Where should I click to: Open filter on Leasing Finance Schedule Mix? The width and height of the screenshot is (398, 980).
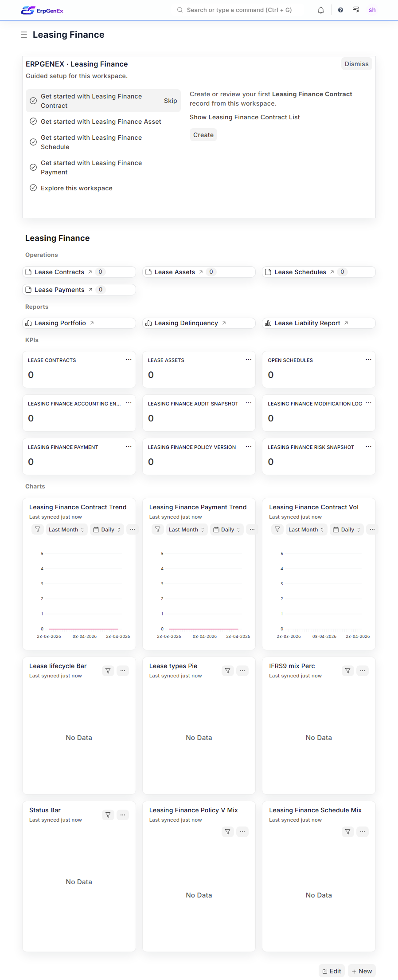(x=348, y=832)
